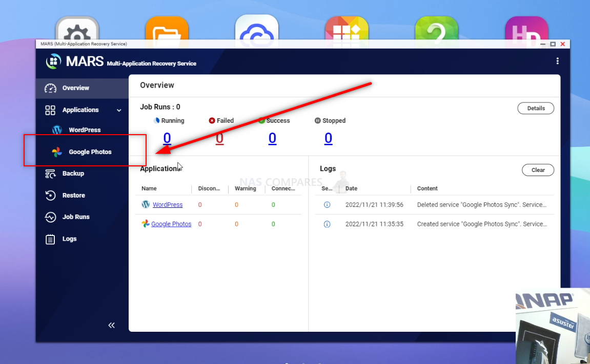Go to Logs in the sidebar

69,239
